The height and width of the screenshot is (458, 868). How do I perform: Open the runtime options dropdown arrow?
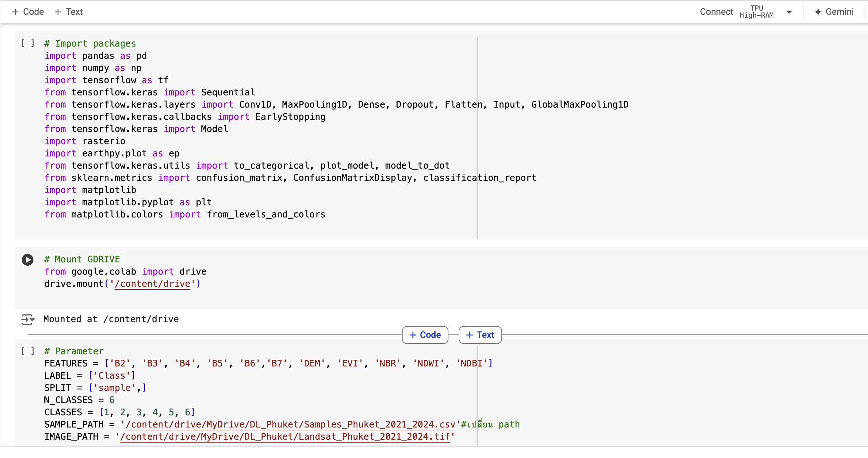(x=789, y=12)
